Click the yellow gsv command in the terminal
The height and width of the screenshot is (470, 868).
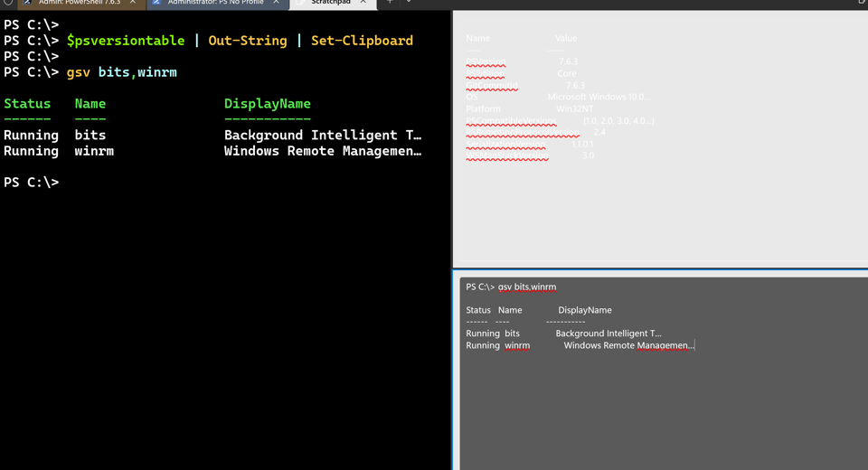point(78,72)
